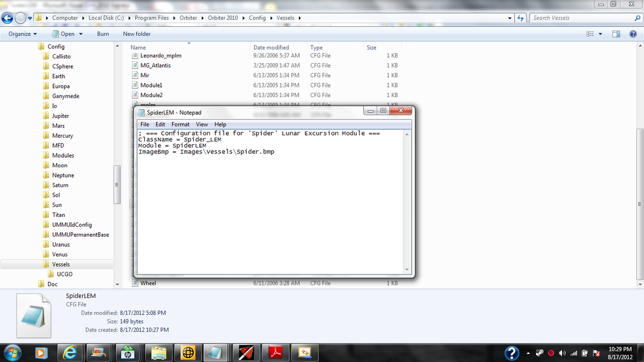
Task: Click the search magnifier icon
Action: (x=637, y=18)
